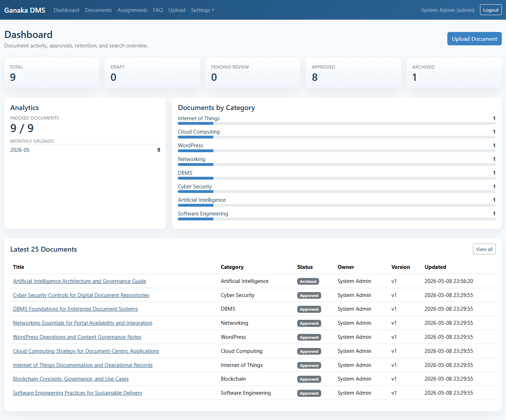Click the DBMS category label in chart
This screenshot has height=420, width=506.
click(185, 173)
